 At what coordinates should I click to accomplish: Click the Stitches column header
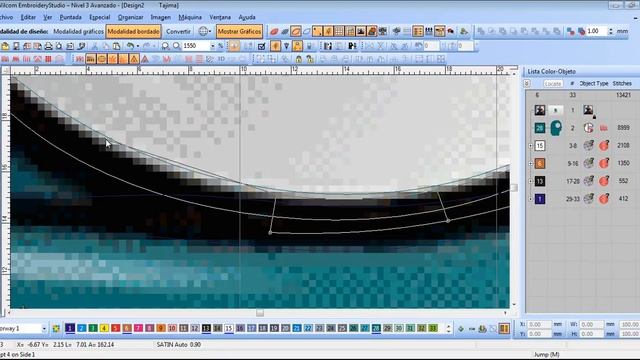(622, 83)
